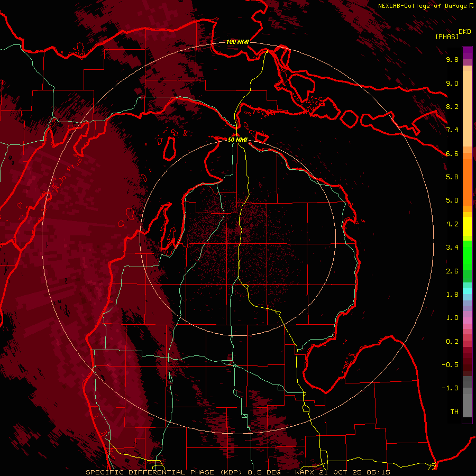Click the gray segment of the color scale
Screen dimensions: 476x476
point(467,397)
